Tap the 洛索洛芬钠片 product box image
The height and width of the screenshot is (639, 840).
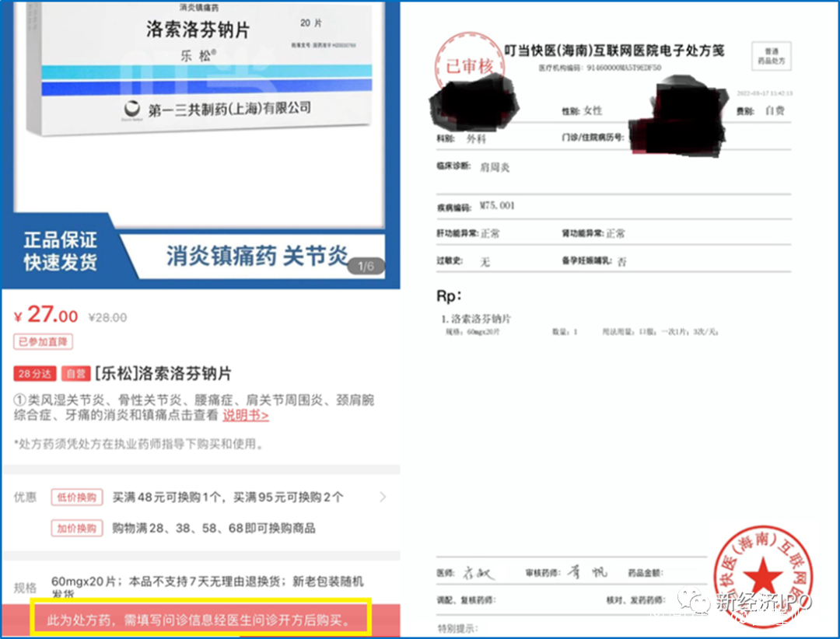tap(199, 68)
